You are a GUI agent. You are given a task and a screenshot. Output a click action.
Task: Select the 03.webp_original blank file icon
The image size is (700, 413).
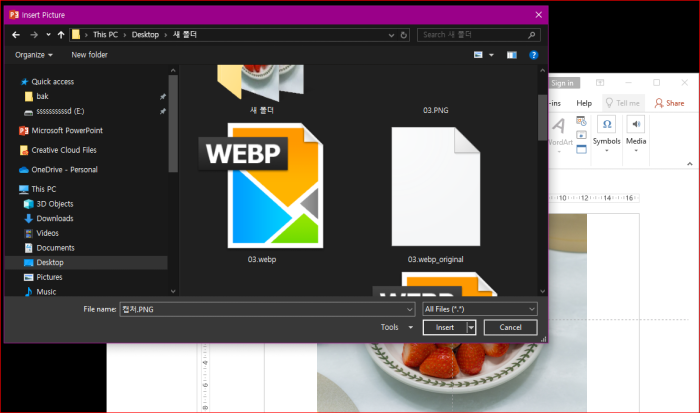pyautogui.click(x=436, y=187)
